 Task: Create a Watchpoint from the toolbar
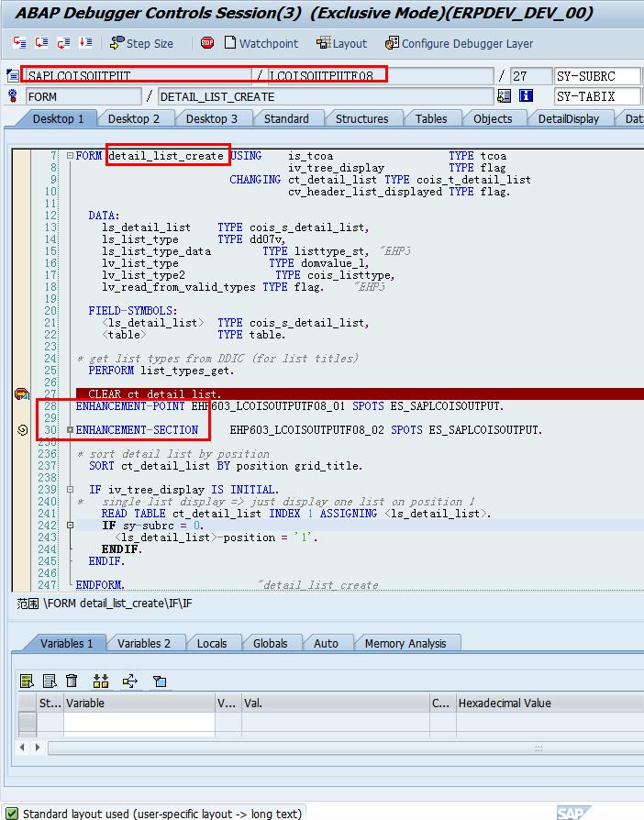[x=261, y=43]
